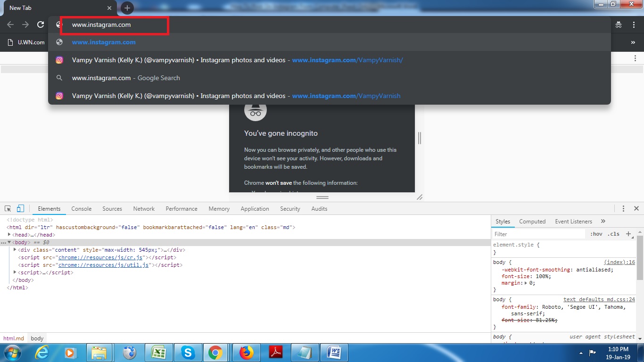Open the Audits panel

(319, 209)
